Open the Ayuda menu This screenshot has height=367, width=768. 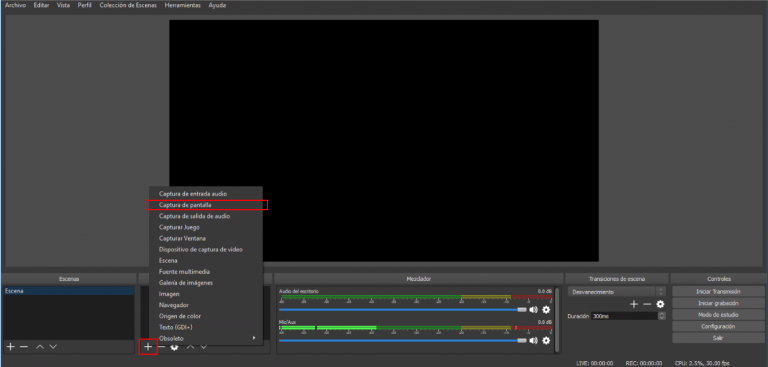click(x=217, y=5)
